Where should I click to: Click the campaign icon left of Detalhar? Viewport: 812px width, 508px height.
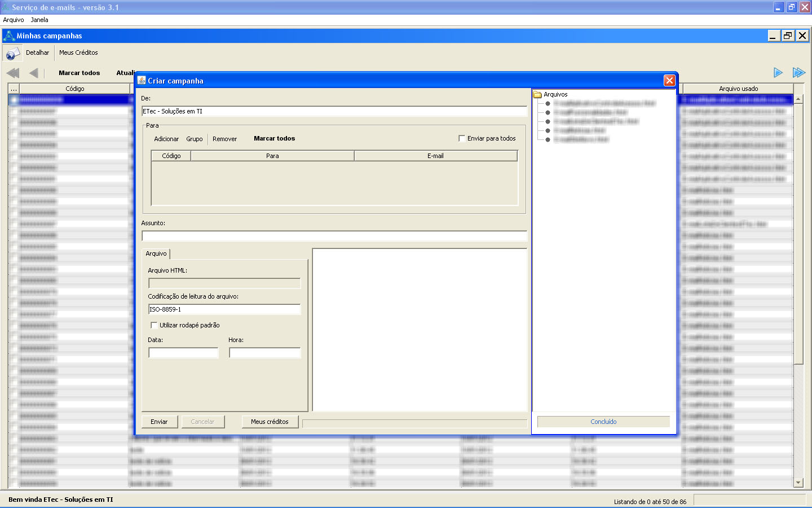coord(12,54)
